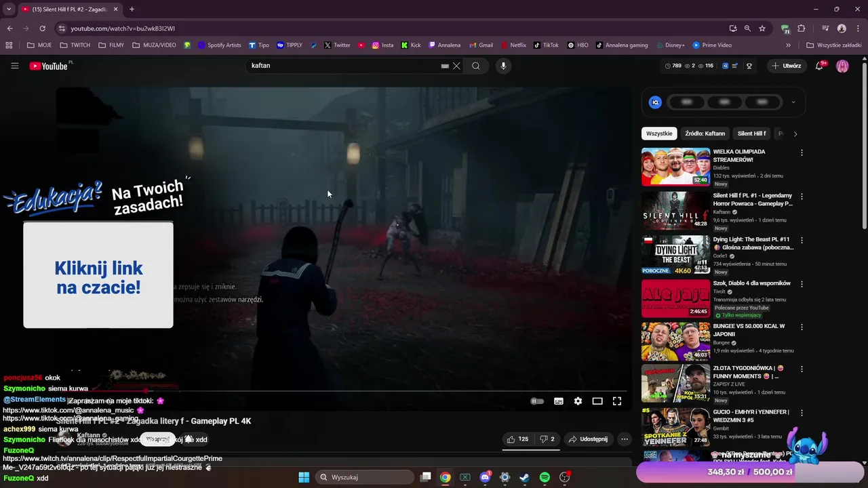The width and height of the screenshot is (868, 488).
Task: Open the FILMY bookmarks folder
Action: point(111,45)
